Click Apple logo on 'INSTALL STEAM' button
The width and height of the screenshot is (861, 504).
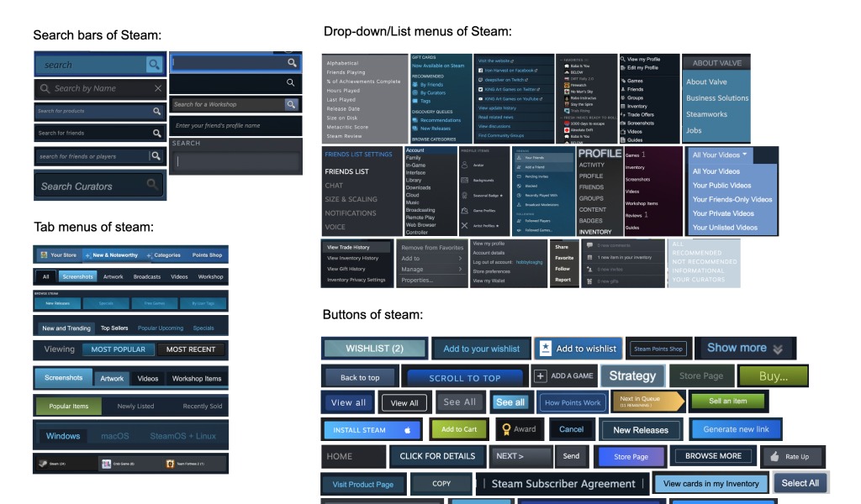407,430
